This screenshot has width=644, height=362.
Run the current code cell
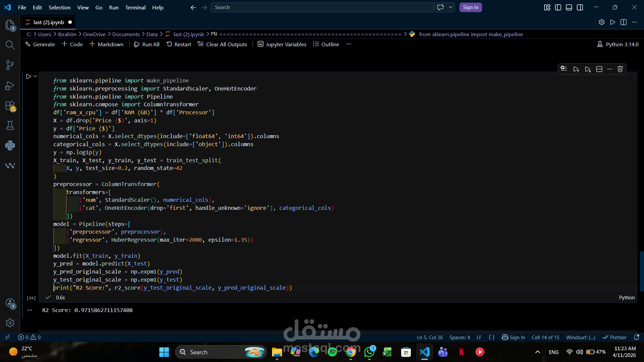point(29,76)
